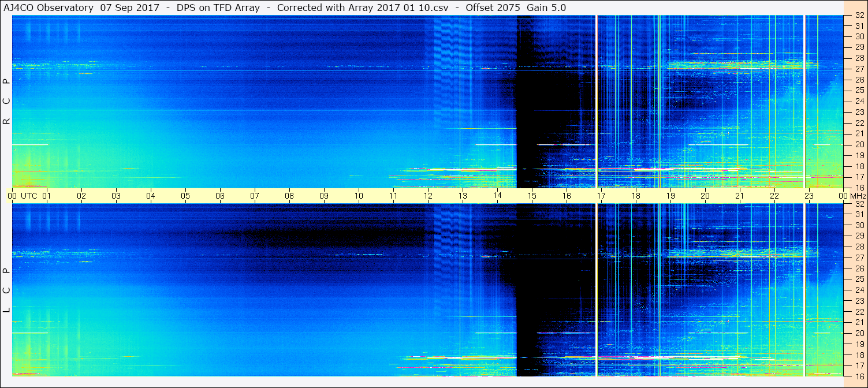868x388 pixels.
Task: Pick the 30 MHz label on the LCP scale
Action: point(858,225)
